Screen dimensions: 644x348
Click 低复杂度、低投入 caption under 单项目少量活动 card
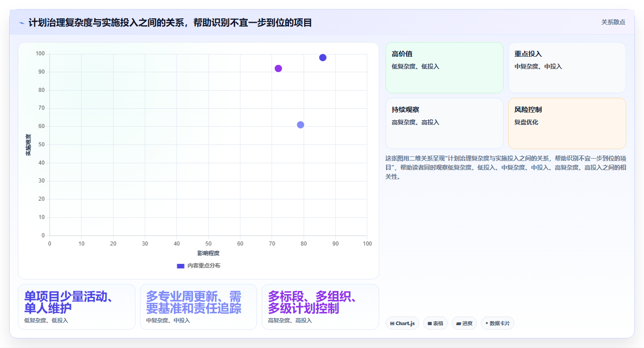[x=46, y=321]
